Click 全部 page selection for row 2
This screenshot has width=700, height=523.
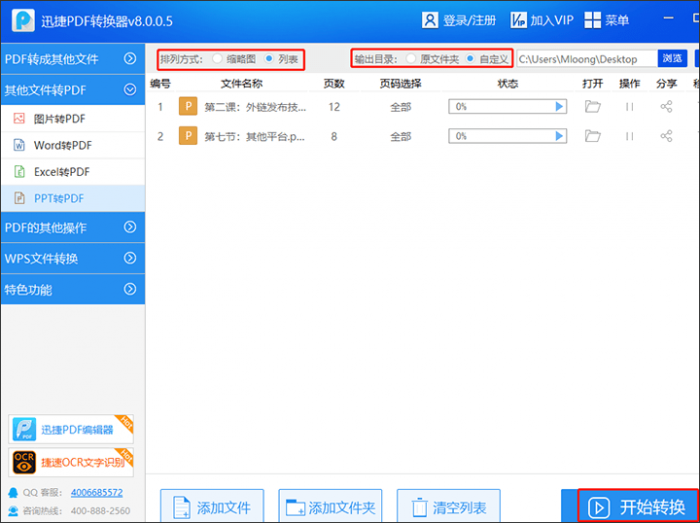[x=400, y=136]
